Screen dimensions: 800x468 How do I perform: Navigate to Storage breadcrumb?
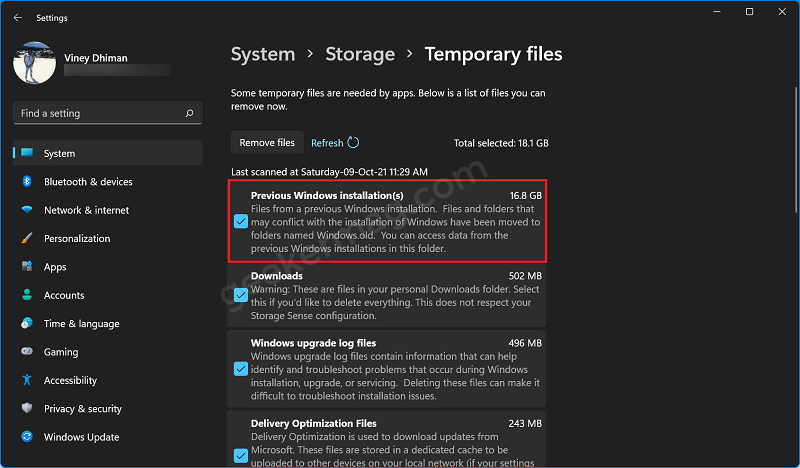360,54
